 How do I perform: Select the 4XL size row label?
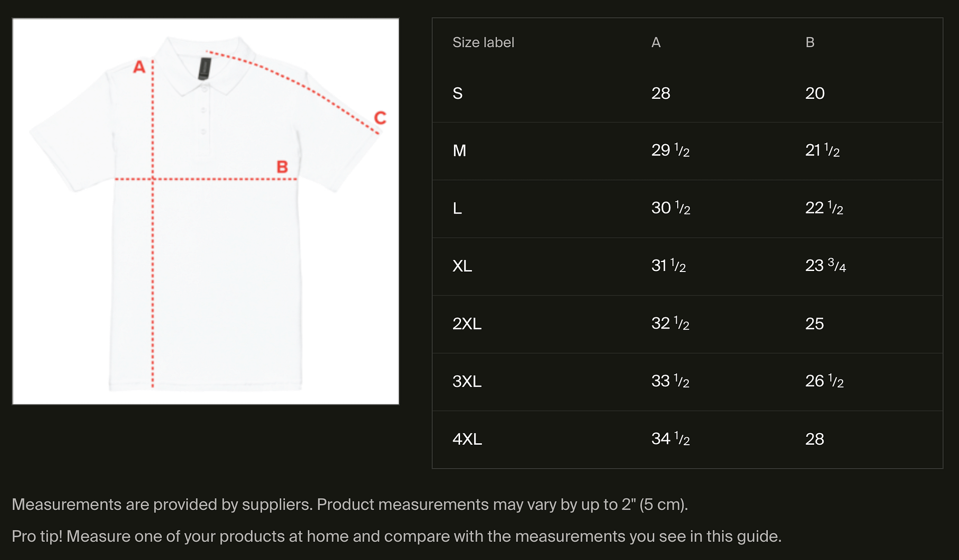click(467, 439)
